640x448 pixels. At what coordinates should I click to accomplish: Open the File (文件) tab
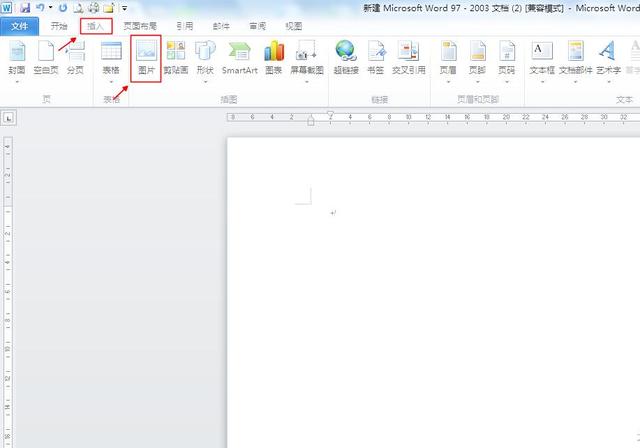tap(20, 27)
